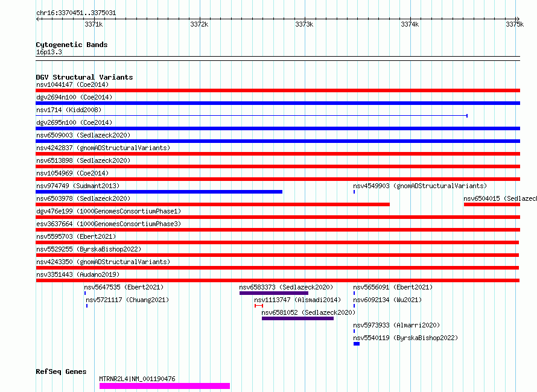The width and height of the screenshot is (537, 392).
Task: Click nsv5721117 (Chuang2021) label
Action: 127,300
